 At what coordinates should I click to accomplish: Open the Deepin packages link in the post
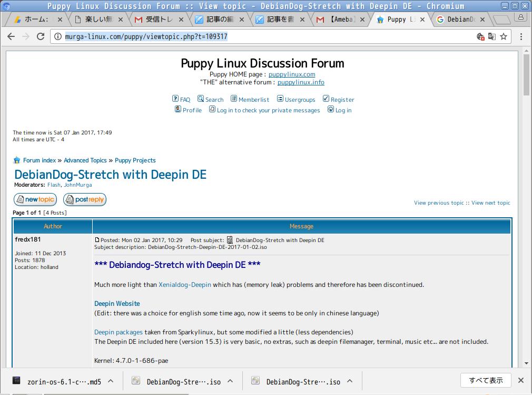tap(118, 332)
